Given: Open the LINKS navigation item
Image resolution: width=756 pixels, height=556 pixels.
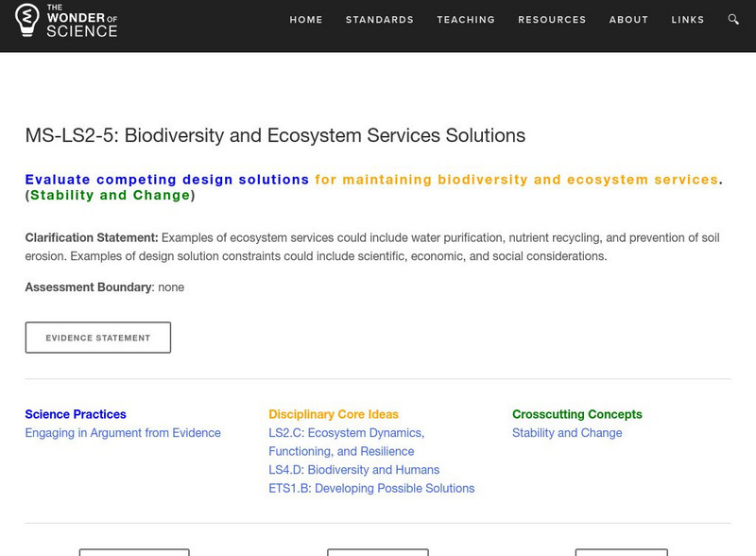Looking at the screenshot, I should click(688, 19).
